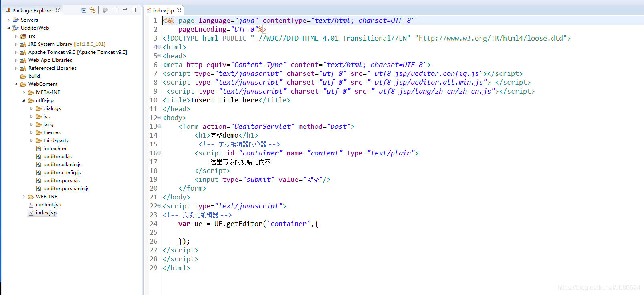
Task: Select the utf8-jsp folder label
Action: point(44,100)
